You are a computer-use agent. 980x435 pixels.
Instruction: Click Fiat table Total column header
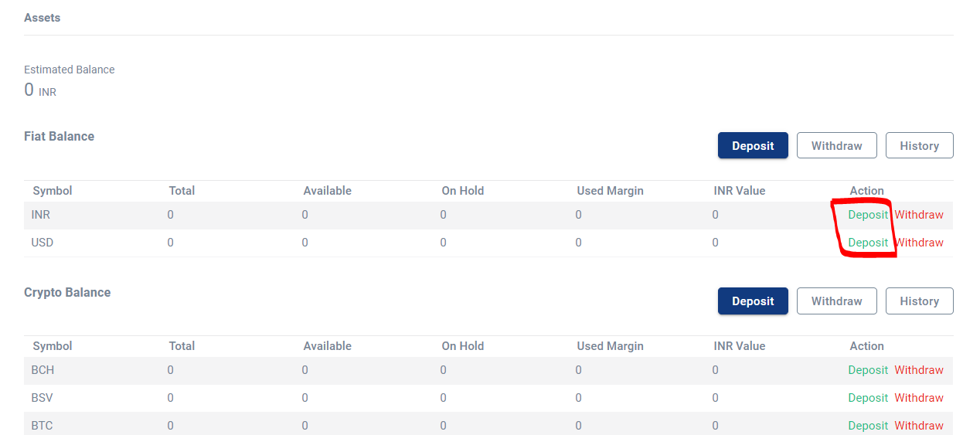click(182, 191)
